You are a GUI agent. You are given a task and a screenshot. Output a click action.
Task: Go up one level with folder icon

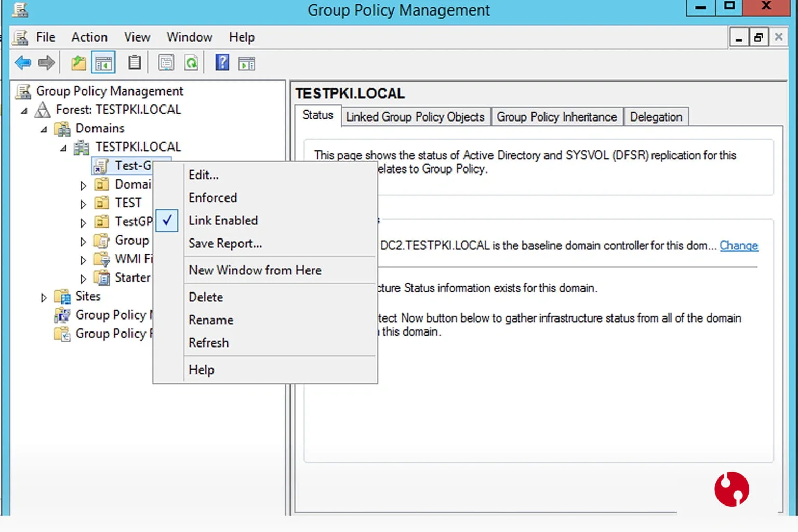(x=78, y=63)
